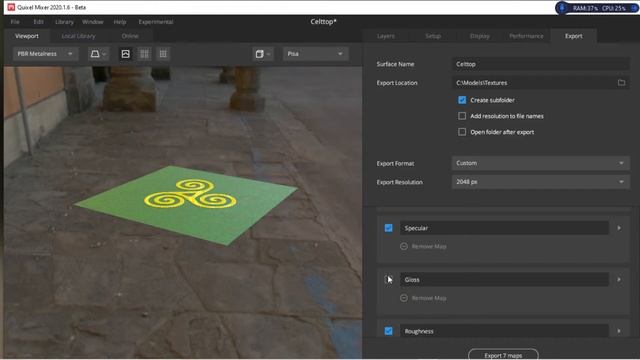Image resolution: width=640 pixels, height=360 pixels.
Task: Open the Edit menu
Action: coord(38,22)
